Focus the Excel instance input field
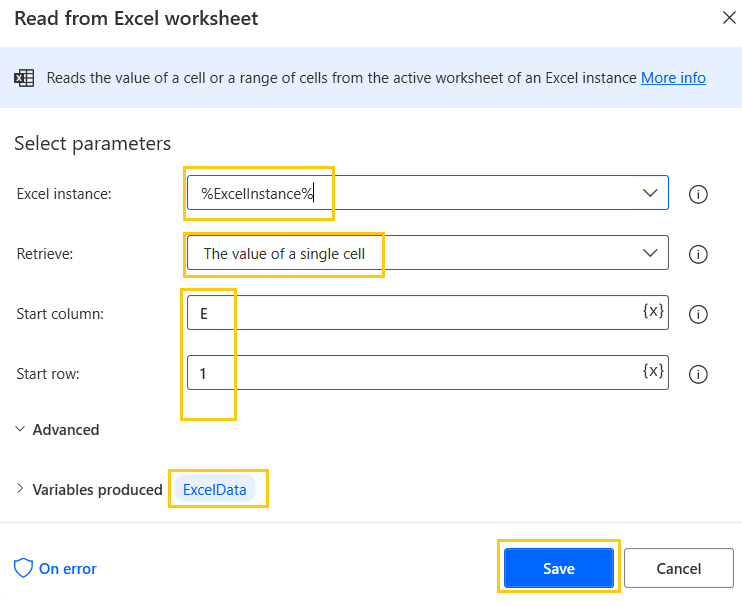 428,193
